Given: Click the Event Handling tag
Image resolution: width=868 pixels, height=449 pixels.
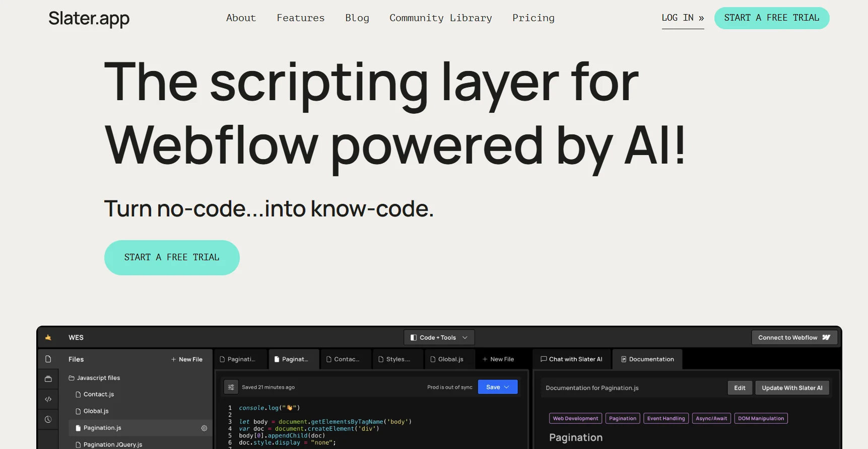Looking at the screenshot, I should point(665,418).
